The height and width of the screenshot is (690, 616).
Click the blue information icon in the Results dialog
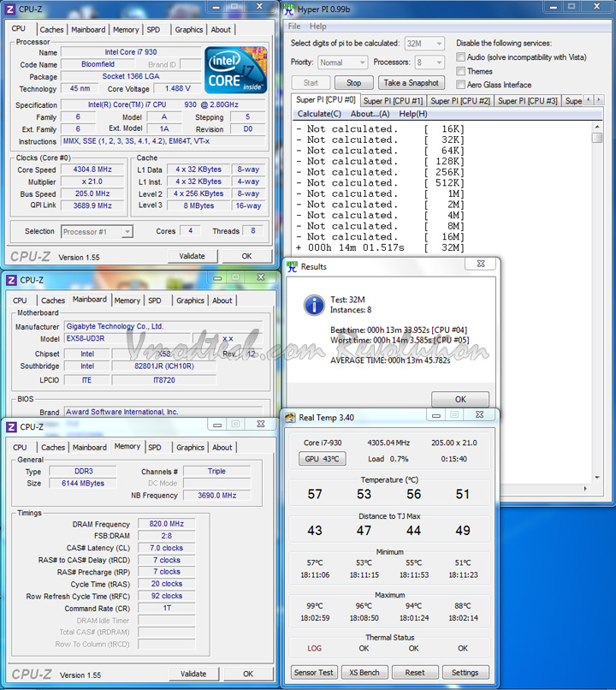coord(314,305)
